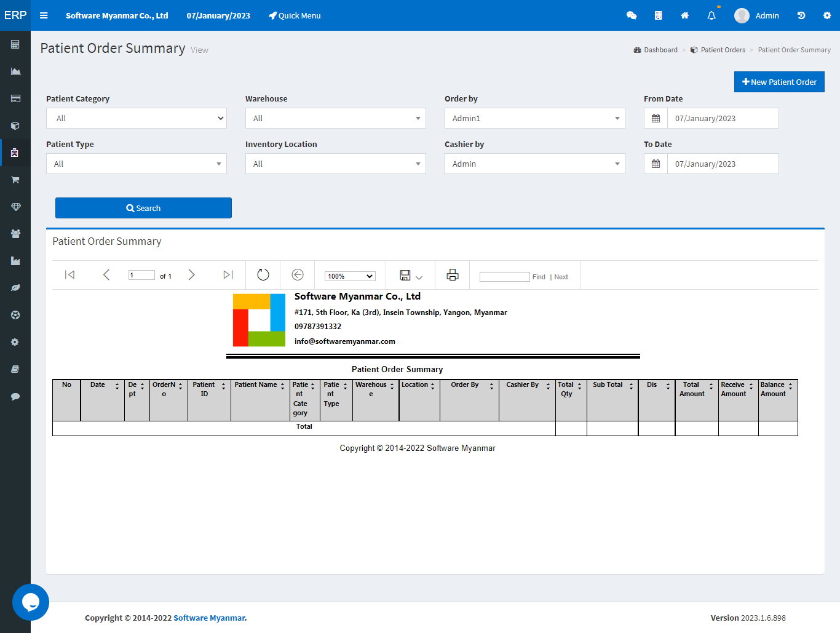Click the history icon in top bar
This screenshot has height=633, width=840.
point(801,15)
